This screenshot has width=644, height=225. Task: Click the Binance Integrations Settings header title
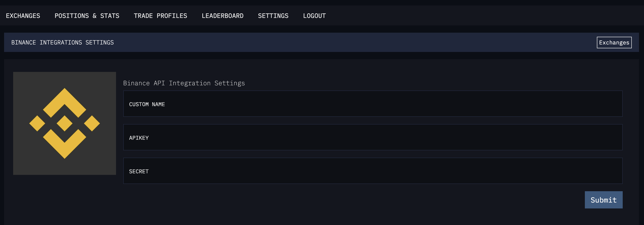[63, 43]
